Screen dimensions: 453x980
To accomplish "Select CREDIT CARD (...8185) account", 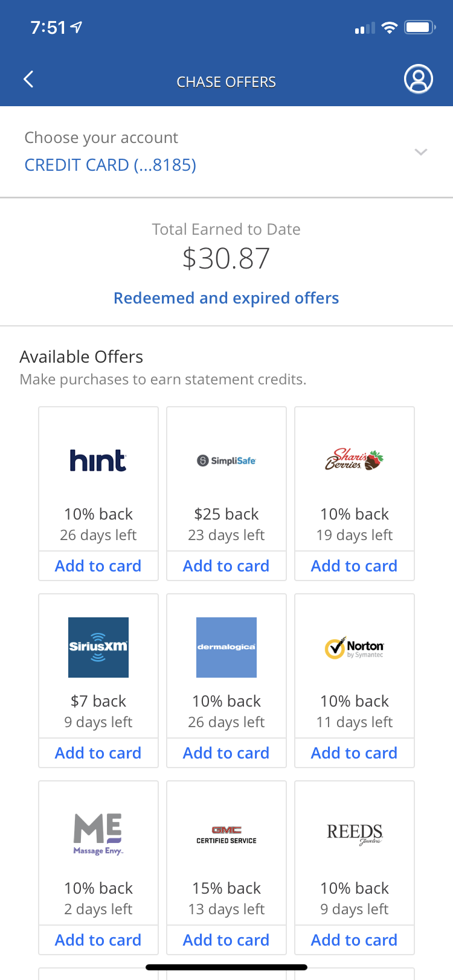I will [x=111, y=165].
